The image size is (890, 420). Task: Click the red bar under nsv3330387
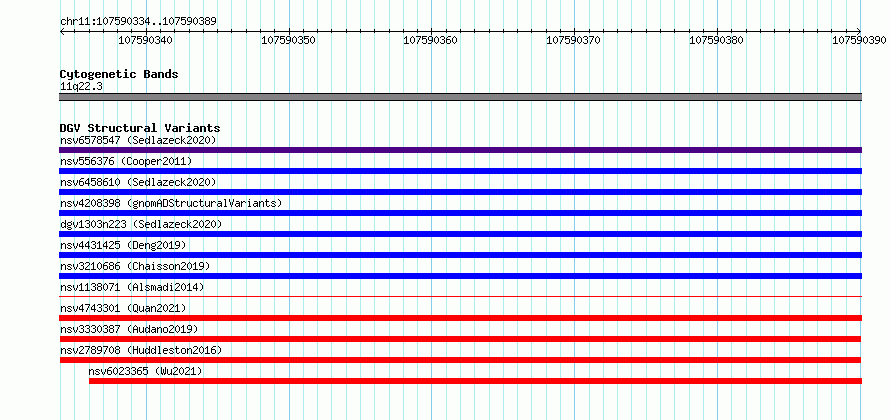(x=460, y=339)
